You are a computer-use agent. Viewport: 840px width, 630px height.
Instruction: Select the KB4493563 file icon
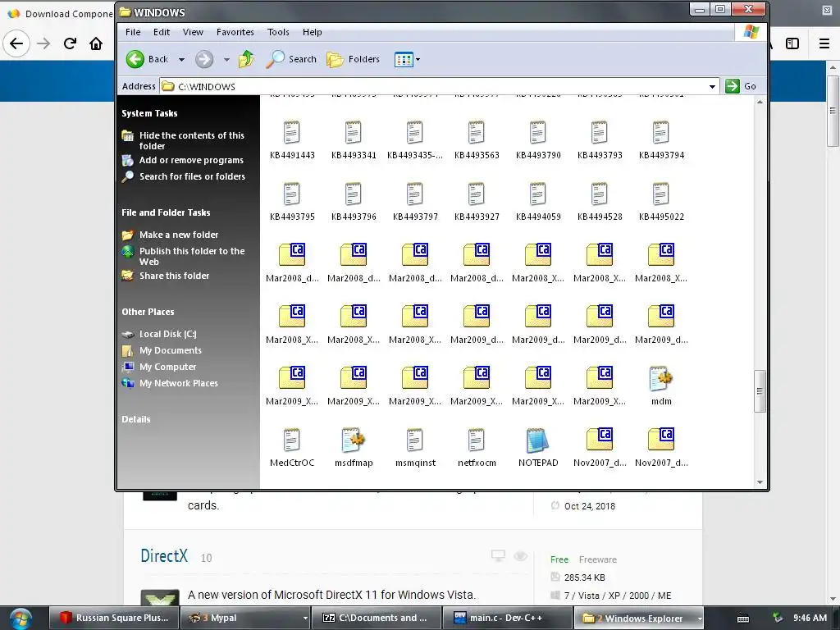point(477,133)
